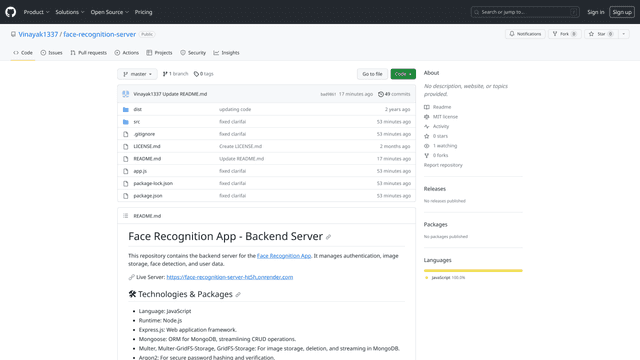Open the GitHub home logo
This screenshot has height=360, width=640.
click(x=11, y=12)
